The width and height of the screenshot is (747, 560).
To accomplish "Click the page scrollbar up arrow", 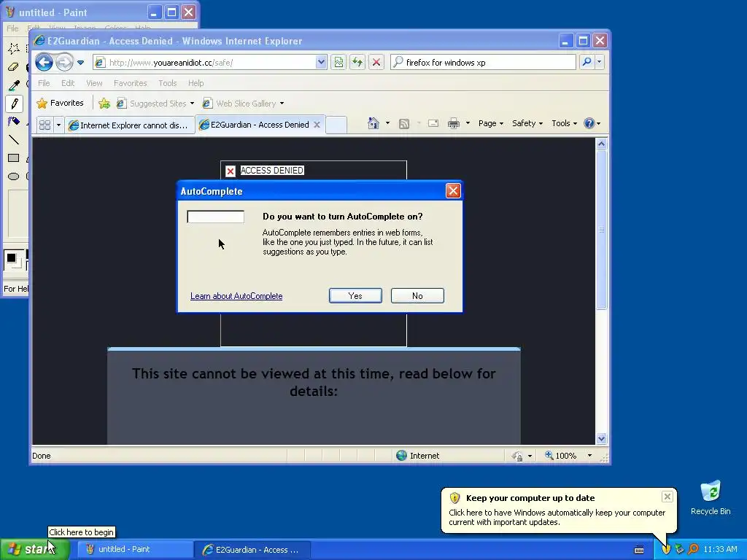I will pyautogui.click(x=601, y=144).
